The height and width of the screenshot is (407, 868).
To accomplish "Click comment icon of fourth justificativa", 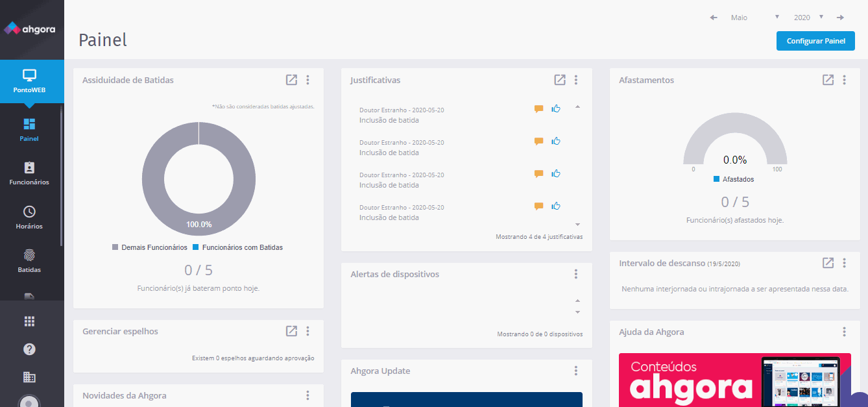I will pos(538,206).
